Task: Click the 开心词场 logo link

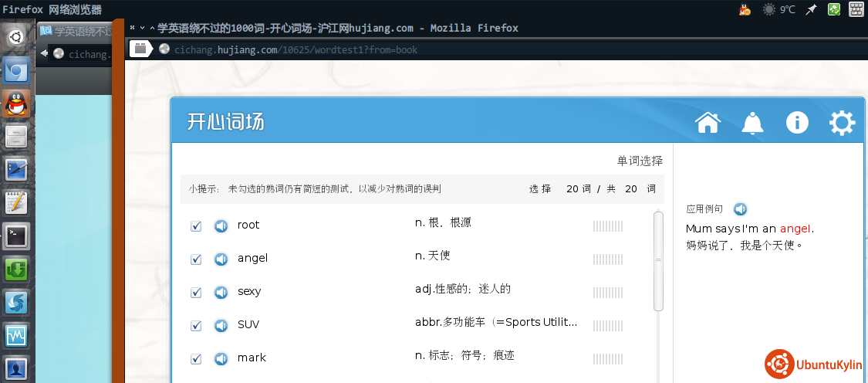Action: pyautogui.click(x=225, y=123)
